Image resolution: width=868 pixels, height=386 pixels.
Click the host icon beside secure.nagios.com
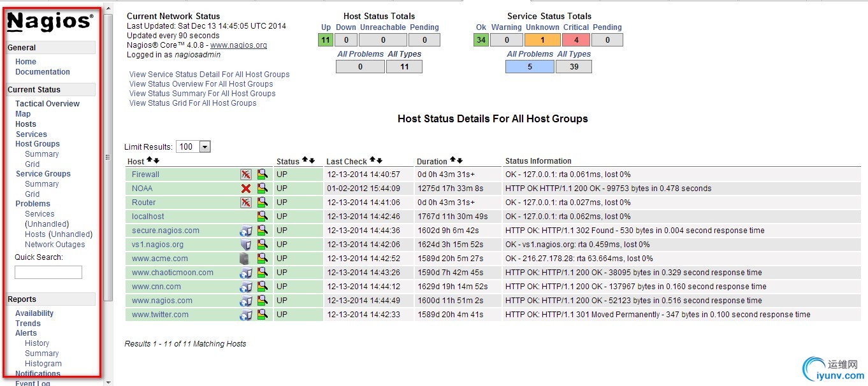pyautogui.click(x=246, y=231)
